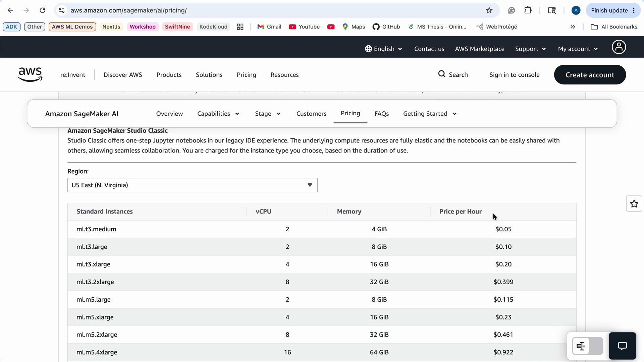The image size is (644, 362).
Task: Open the Grammarly extension icon
Action: point(511,10)
